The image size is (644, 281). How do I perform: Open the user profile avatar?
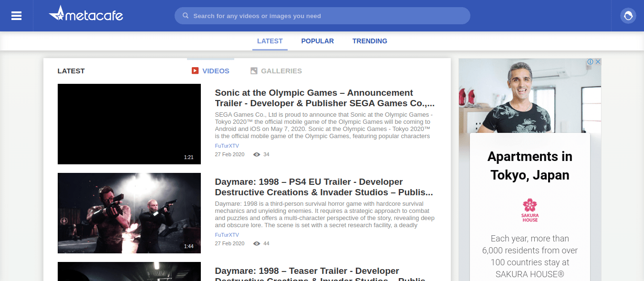coord(628,16)
